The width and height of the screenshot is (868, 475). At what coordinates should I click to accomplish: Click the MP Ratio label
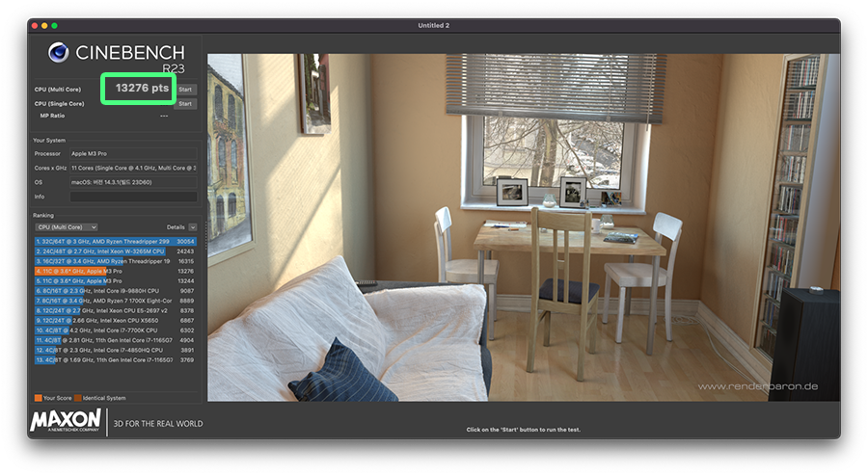coord(52,116)
